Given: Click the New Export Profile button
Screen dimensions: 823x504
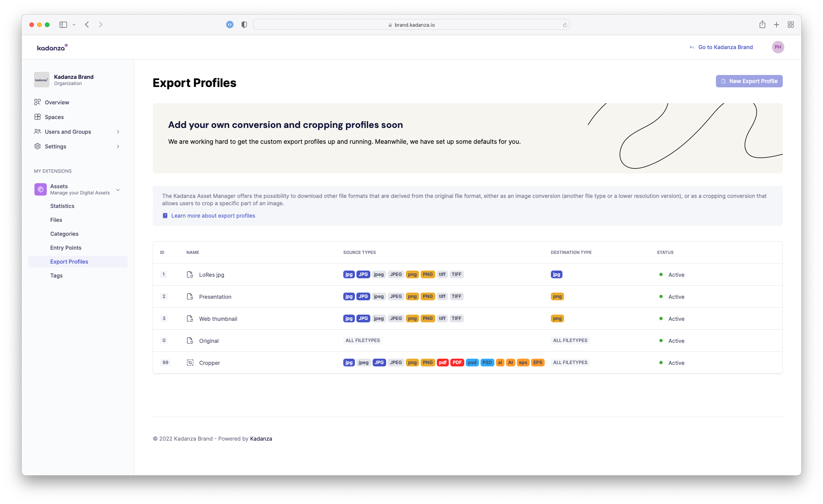Looking at the screenshot, I should pos(749,81).
